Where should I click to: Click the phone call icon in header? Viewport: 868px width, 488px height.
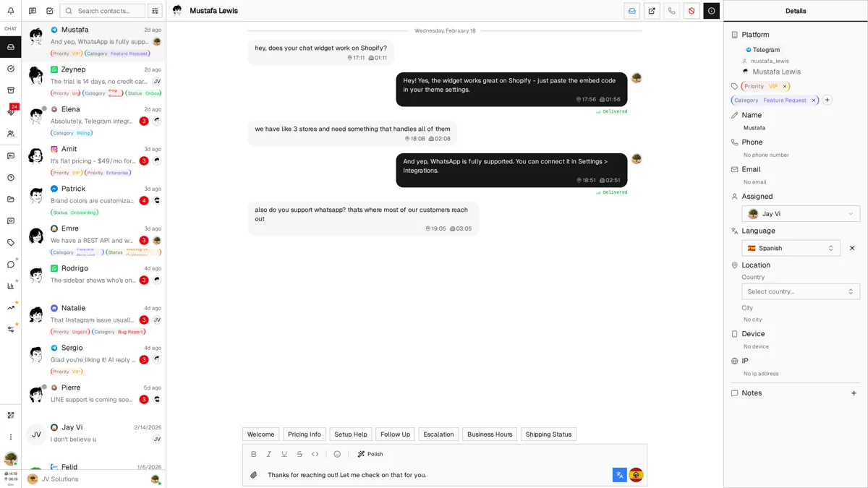pos(672,11)
